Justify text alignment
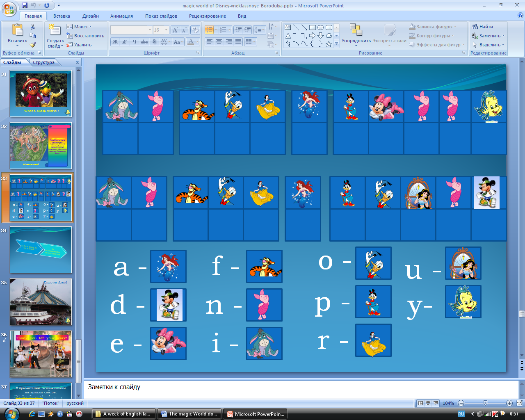The width and height of the screenshot is (525, 420). pyautogui.click(x=238, y=42)
